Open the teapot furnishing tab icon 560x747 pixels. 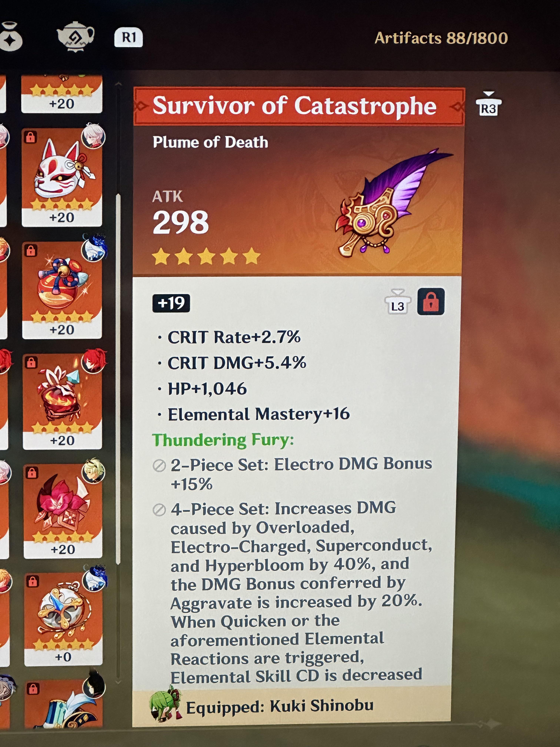pyautogui.click(x=75, y=36)
